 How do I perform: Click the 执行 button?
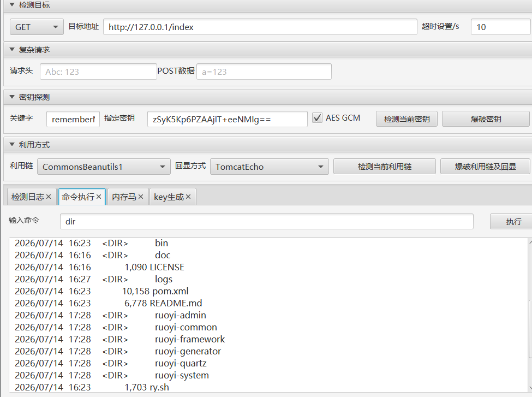(x=511, y=221)
